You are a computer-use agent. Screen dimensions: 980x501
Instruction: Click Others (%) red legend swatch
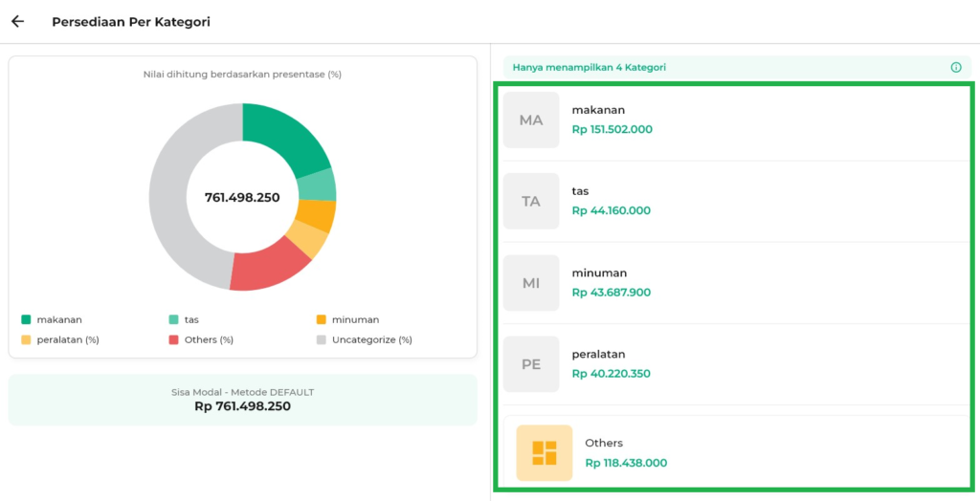click(x=174, y=339)
